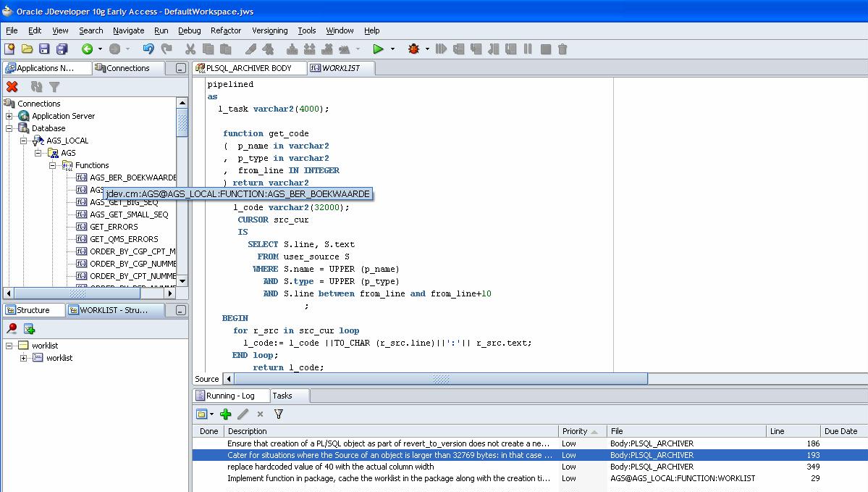Sort tasks by Priority column header
Screen dimensions: 868x492
click(575, 431)
